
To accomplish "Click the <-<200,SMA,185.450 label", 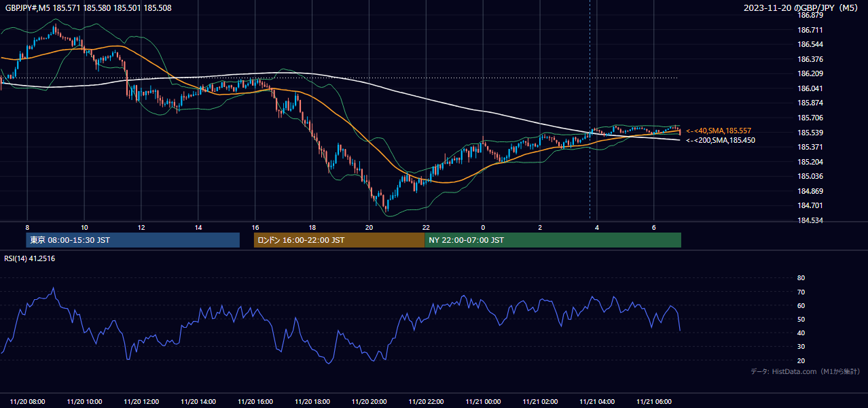I will 721,140.
